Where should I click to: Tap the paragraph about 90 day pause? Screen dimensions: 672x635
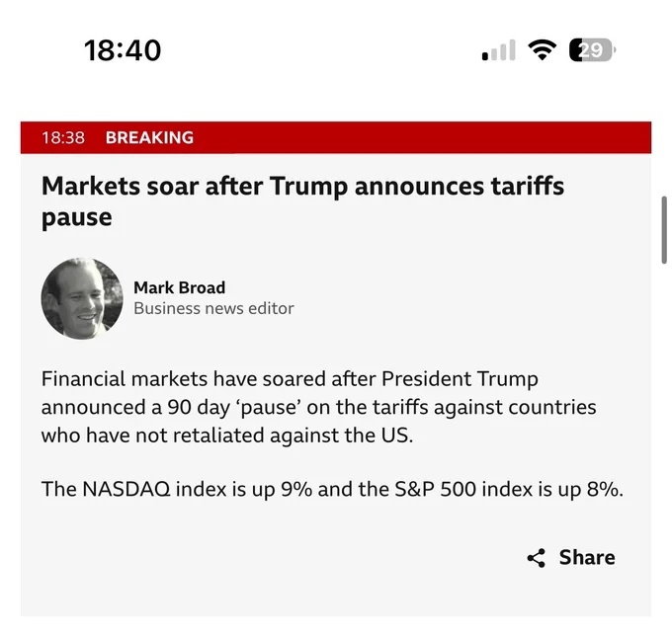[x=318, y=407]
